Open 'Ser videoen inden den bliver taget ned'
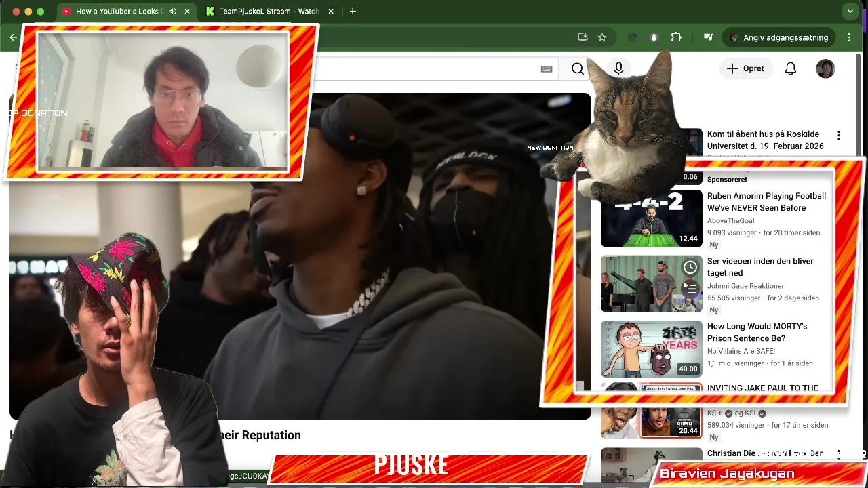The height and width of the screenshot is (488, 868). [x=760, y=267]
